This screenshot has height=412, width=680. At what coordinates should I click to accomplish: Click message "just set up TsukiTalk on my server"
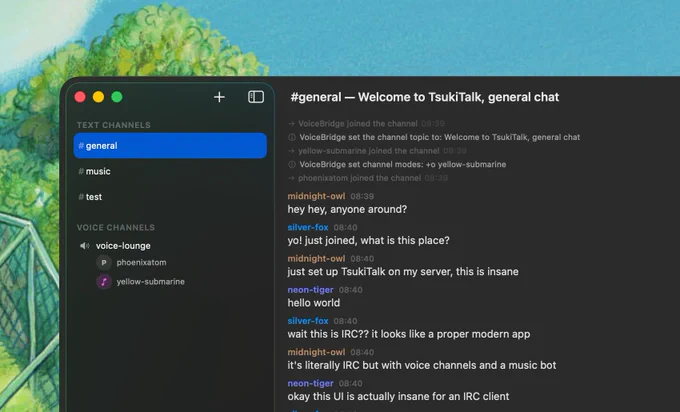coord(403,272)
